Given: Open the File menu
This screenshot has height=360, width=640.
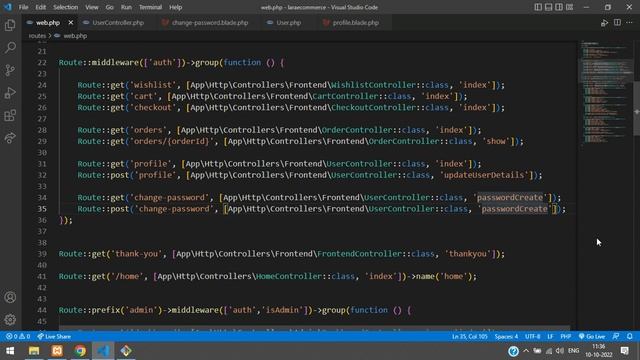Looking at the screenshot, I should click(x=24, y=7).
